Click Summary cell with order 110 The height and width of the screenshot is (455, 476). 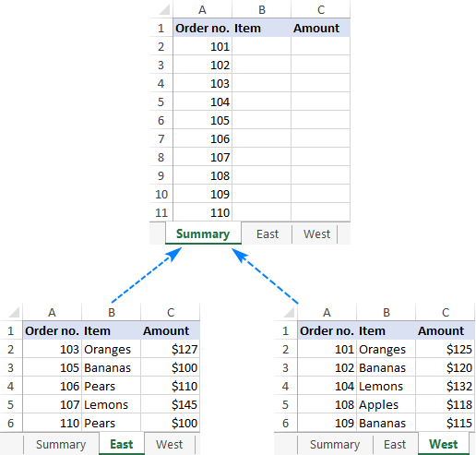203,212
